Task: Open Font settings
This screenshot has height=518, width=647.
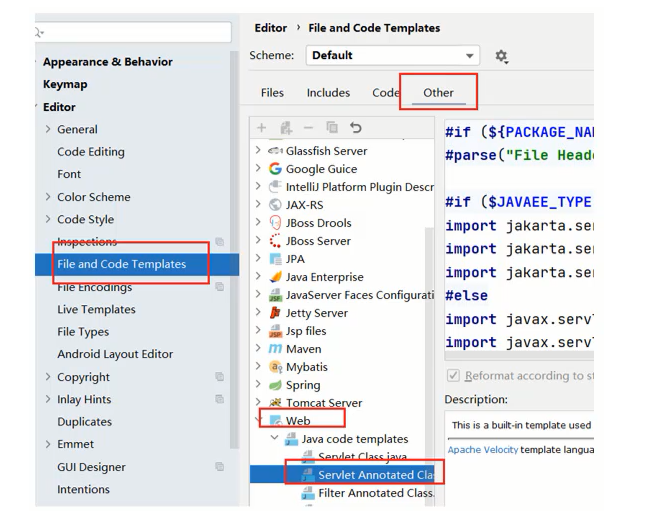Action: pyautogui.click(x=69, y=174)
